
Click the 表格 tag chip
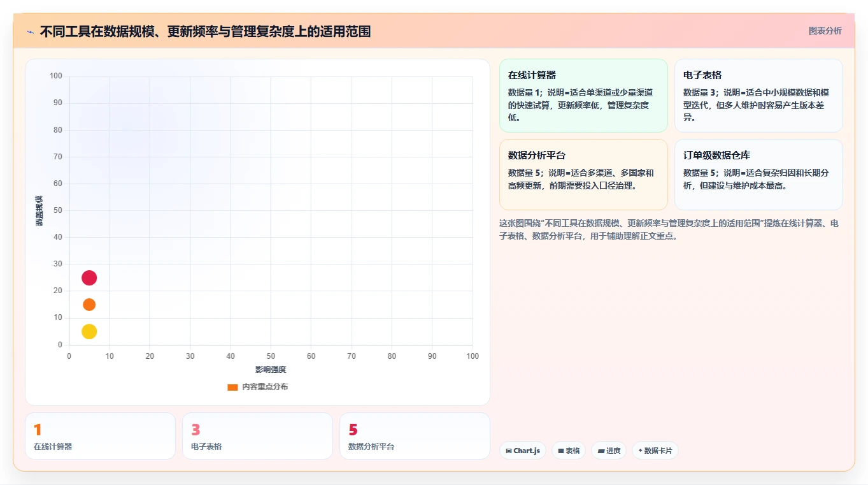pyautogui.click(x=569, y=451)
